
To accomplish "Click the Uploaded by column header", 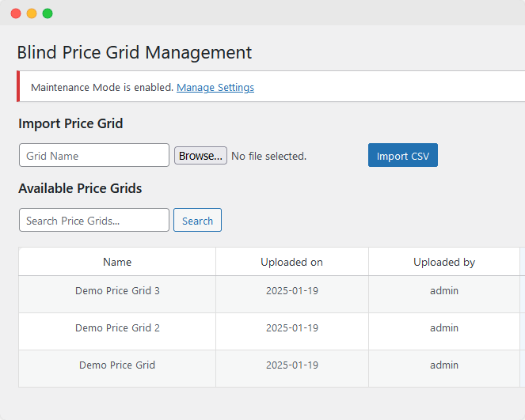I will [443, 262].
